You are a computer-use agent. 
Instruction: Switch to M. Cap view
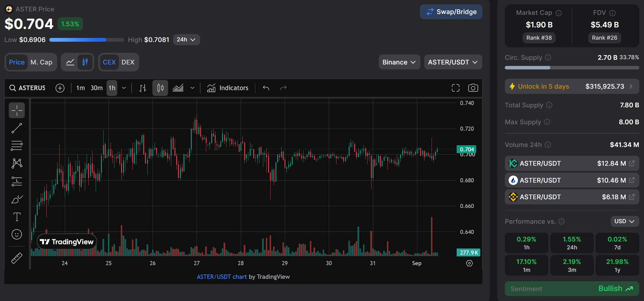pyautogui.click(x=41, y=62)
